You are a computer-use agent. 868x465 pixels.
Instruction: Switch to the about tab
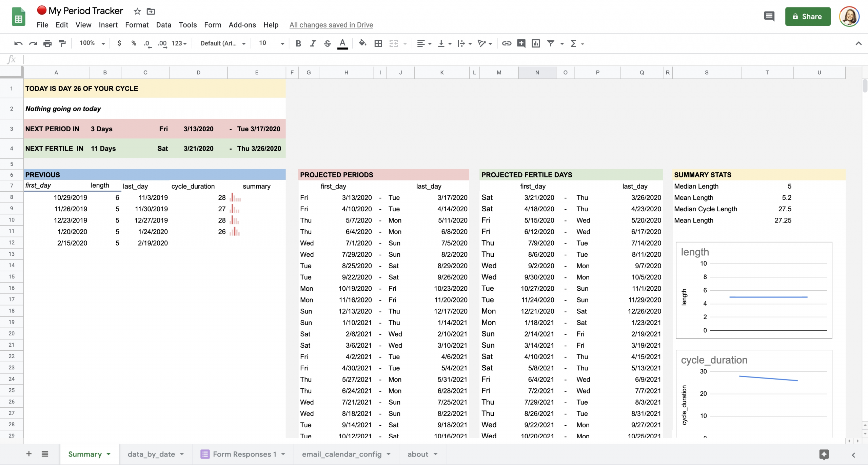point(417,454)
